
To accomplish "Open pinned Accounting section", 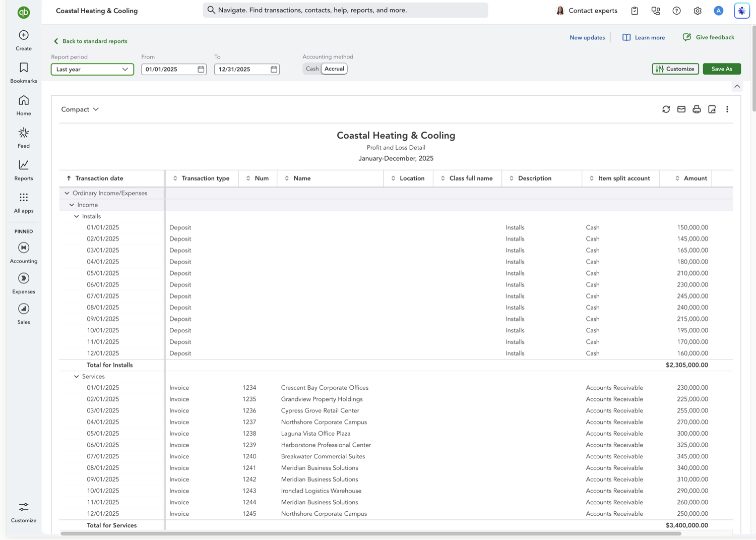I will (x=24, y=253).
